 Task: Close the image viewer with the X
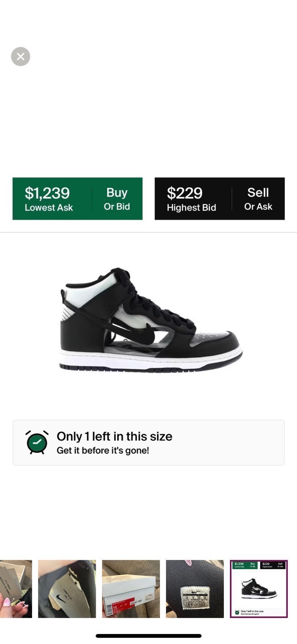(20, 57)
